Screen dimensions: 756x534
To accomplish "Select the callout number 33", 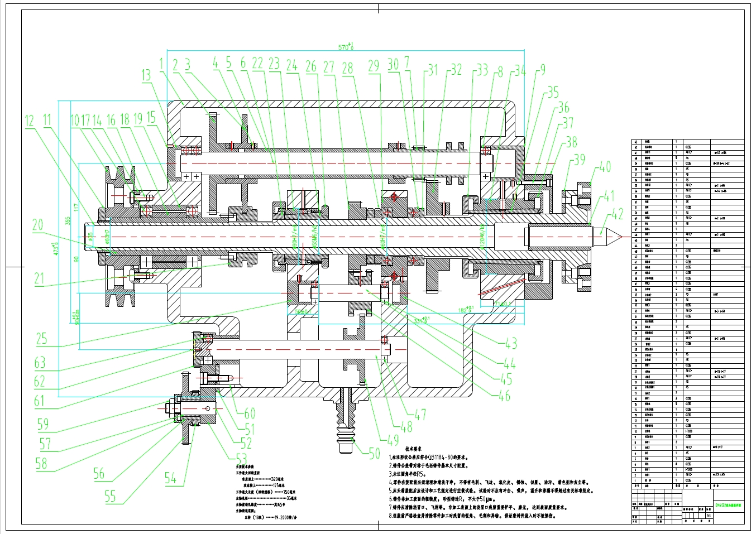I will point(481,70).
